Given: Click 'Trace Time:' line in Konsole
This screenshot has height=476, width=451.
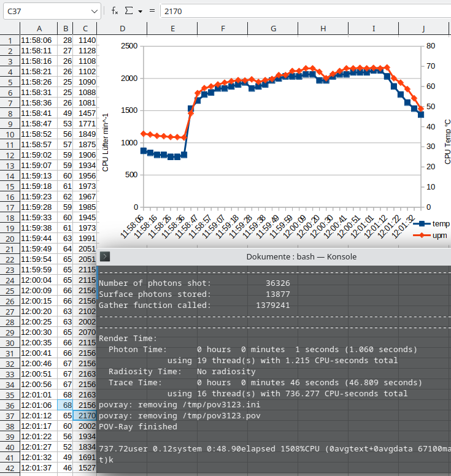Looking at the screenshot, I should [265, 383].
